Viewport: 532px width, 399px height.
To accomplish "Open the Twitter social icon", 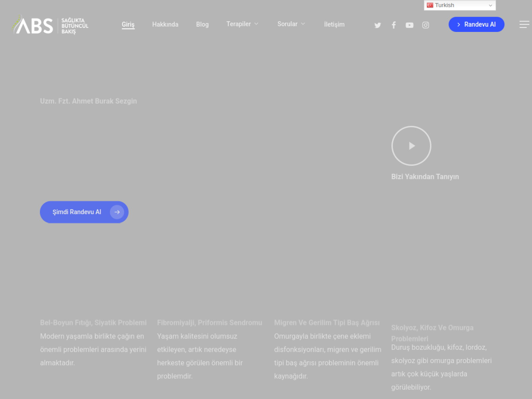I will coord(377,25).
